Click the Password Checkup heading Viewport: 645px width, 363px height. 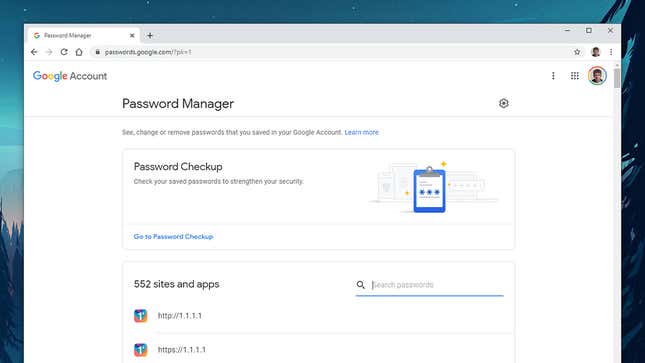[178, 167]
